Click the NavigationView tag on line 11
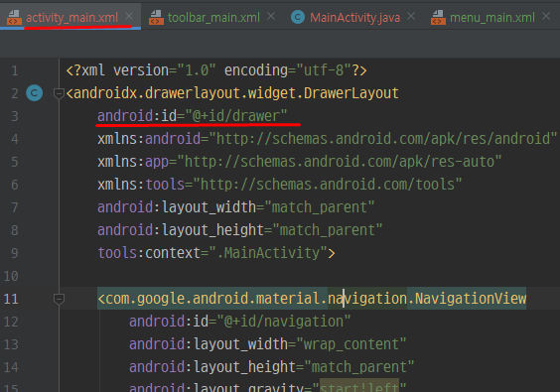 pos(312,299)
